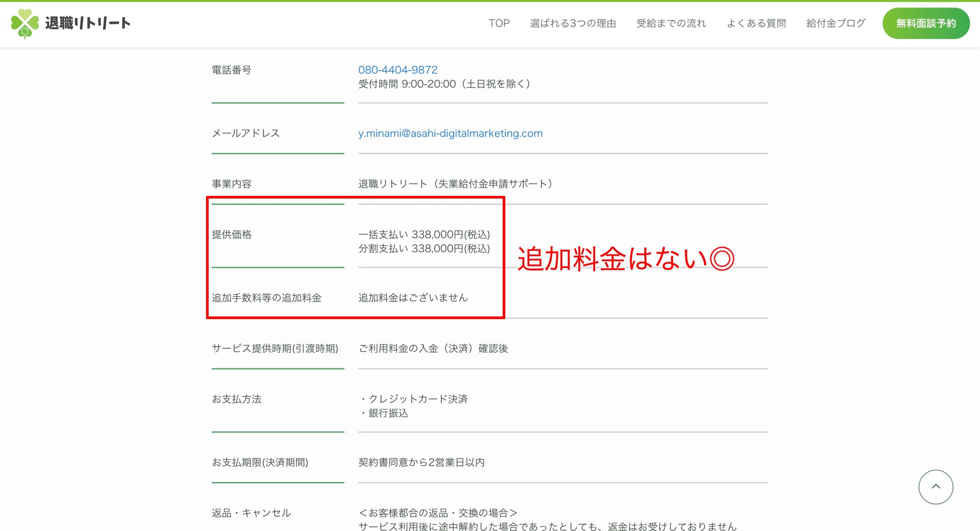The image size is (980, 531).
Task: Select the お支払方法 label
Action: [x=237, y=399]
